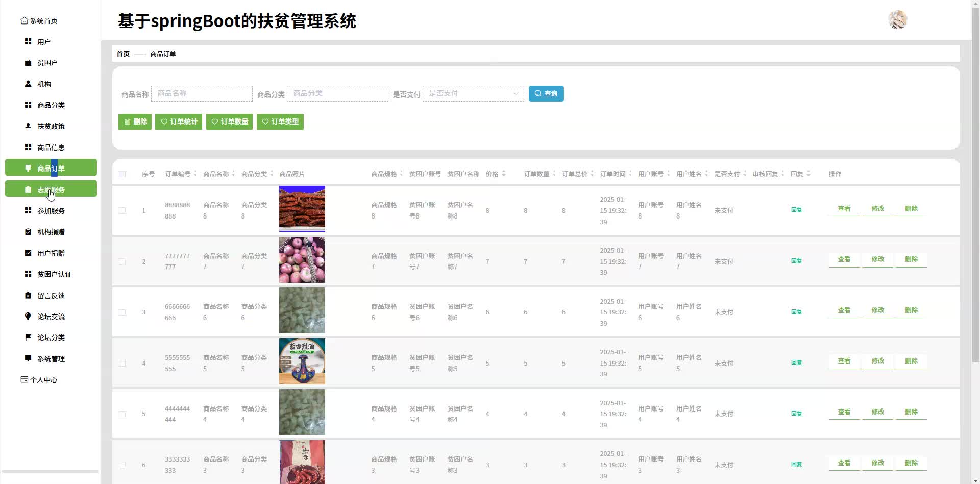Check the checkbox for row 3 order 6666666666

point(122,312)
